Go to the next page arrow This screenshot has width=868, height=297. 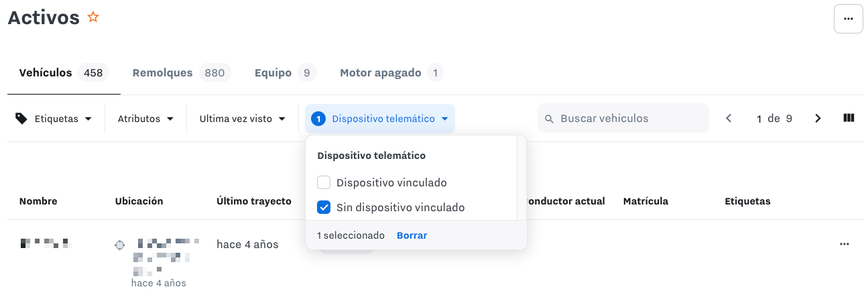tap(818, 119)
